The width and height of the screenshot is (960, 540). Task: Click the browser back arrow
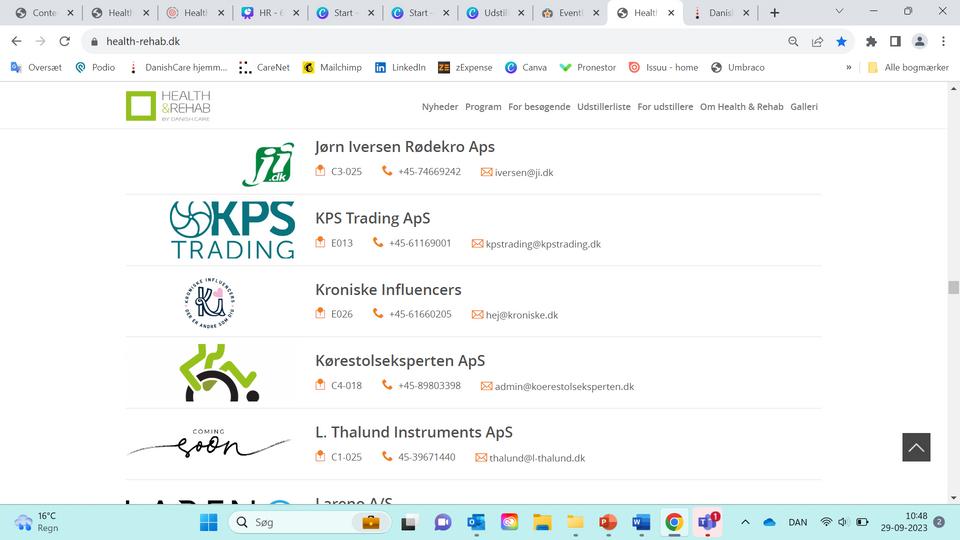[x=17, y=41]
